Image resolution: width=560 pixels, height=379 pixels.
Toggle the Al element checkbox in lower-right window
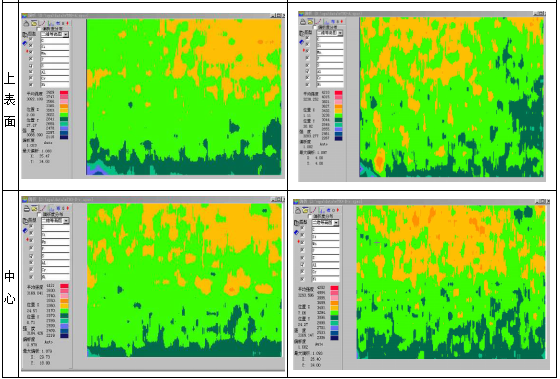pos(303,265)
